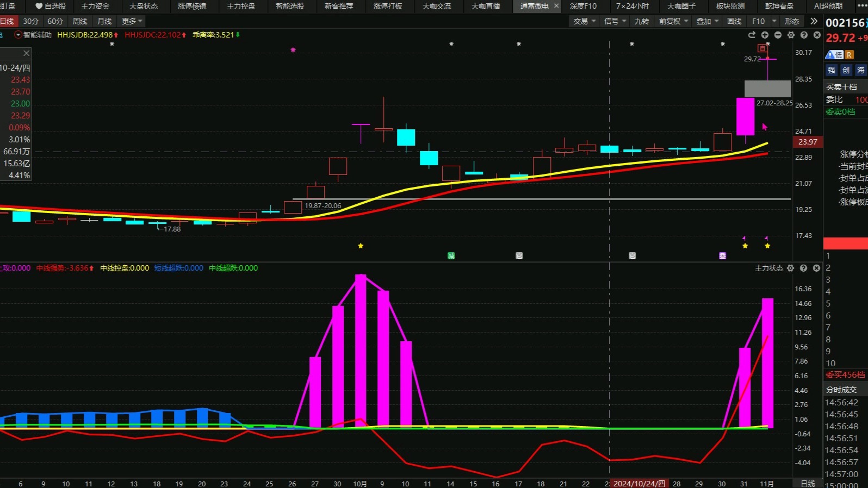Open the 涨停棱镜 tab

pyautogui.click(x=192, y=6)
